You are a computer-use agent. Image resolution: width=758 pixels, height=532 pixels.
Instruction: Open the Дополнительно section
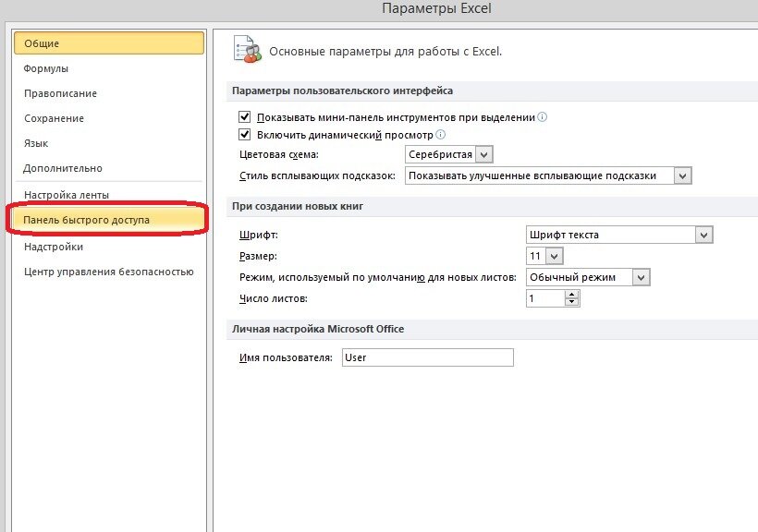(x=63, y=168)
